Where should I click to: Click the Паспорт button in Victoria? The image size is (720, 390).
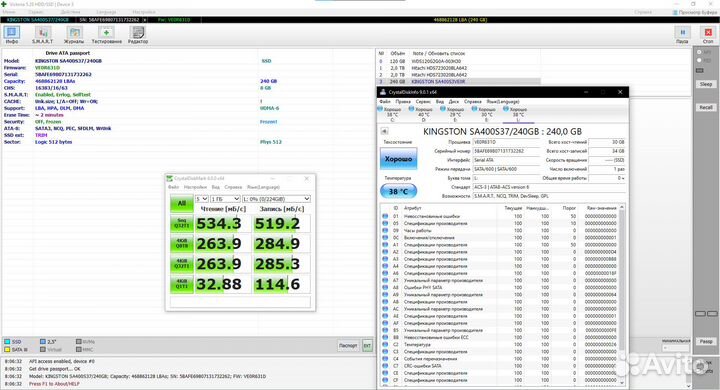coord(348,345)
